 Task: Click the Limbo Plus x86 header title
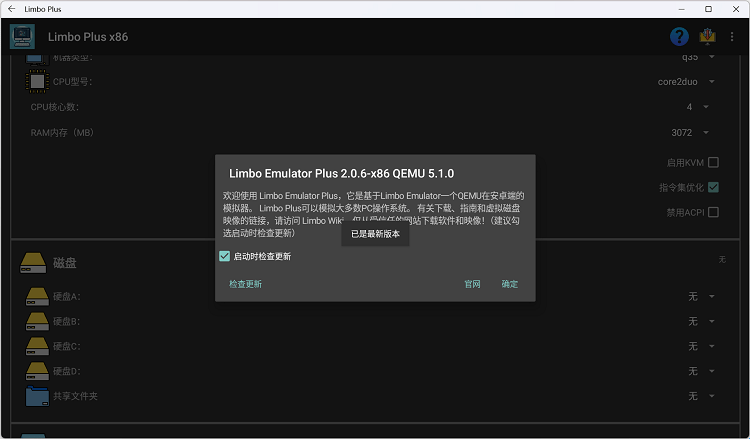88,37
